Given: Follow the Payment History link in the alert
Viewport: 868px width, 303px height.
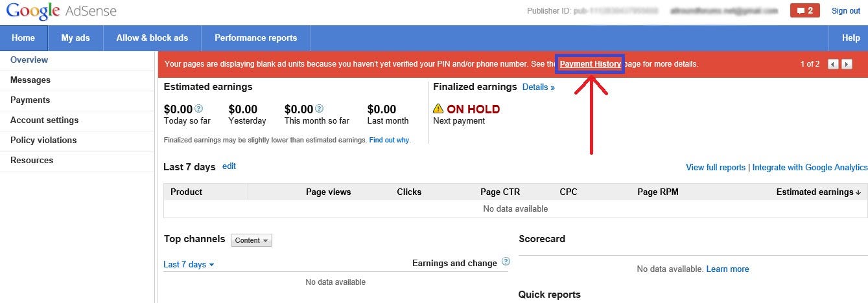Looking at the screenshot, I should (591, 64).
